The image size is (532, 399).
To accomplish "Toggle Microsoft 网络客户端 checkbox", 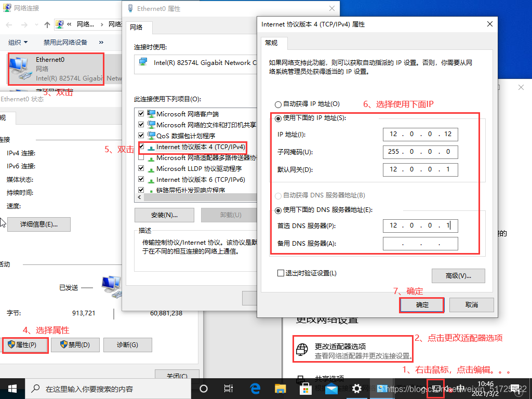I will [141, 114].
